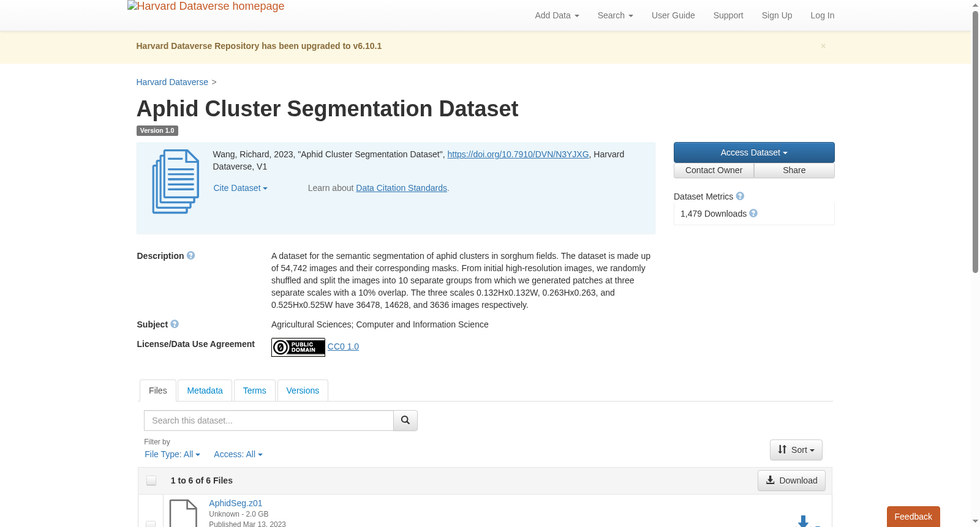View the Versions tab
The height and width of the screenshot is (527, 980).
(x=303, y=391)
